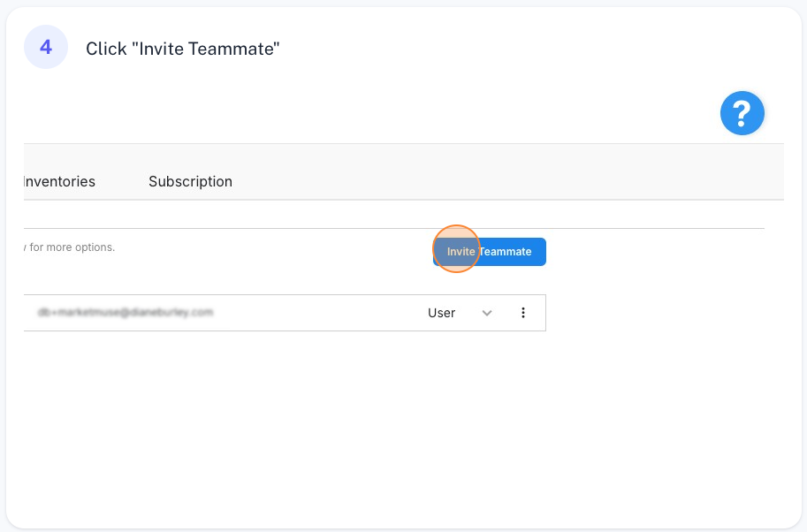This screenshot has width=807, height=532.
Task: Click the empty tab strip right of Subscription
Action: pyautogui.click(x=507, y=181)
